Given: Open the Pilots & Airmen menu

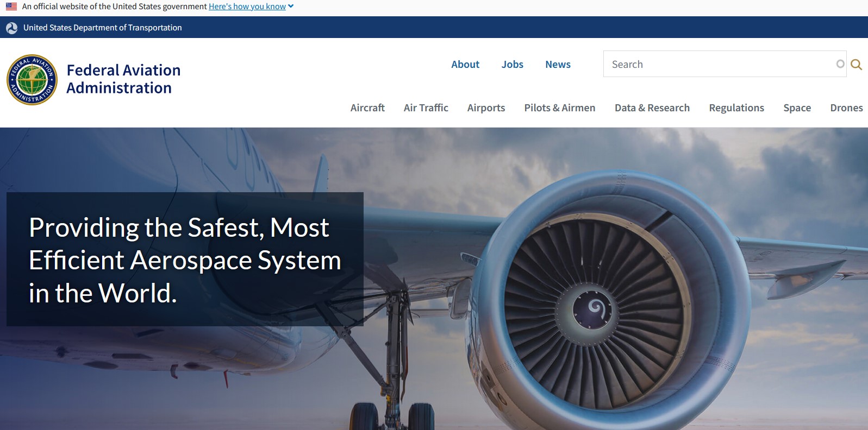Looking at the screenshot, I should [560, 108].
